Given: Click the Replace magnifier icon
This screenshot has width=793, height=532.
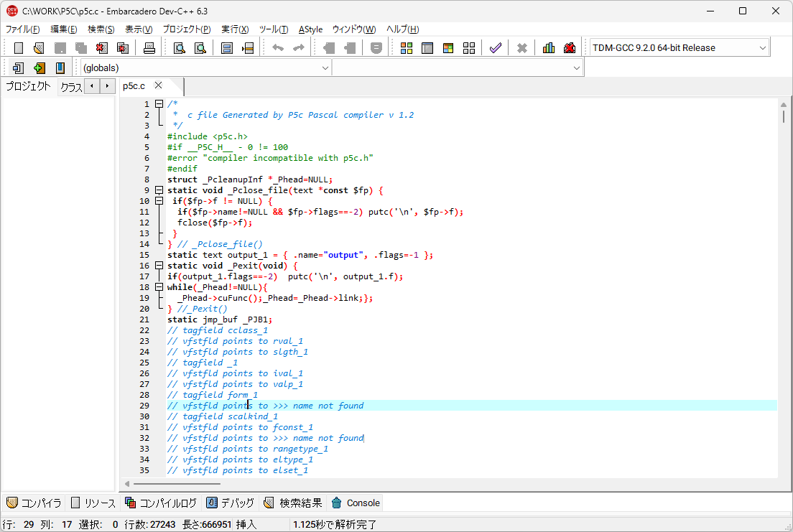Looking at the screenshot, I should coord(200,48).
